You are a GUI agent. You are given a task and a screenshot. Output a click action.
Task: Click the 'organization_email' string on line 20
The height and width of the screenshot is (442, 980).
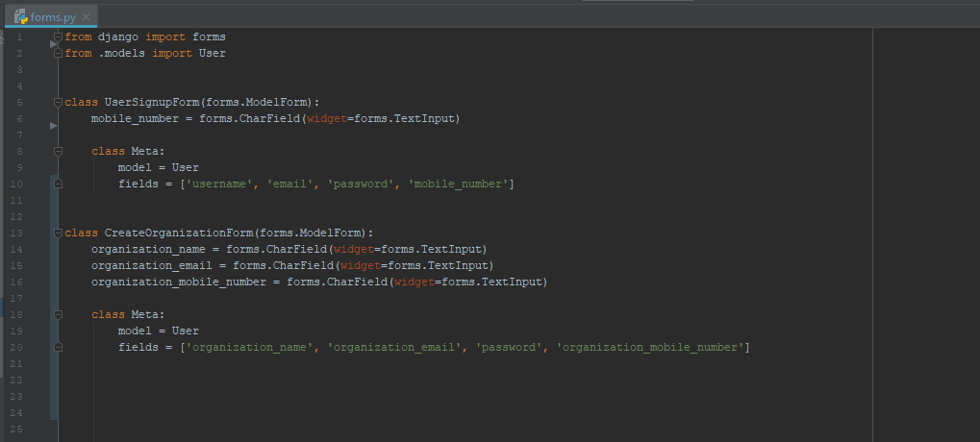tap(395, 348)
